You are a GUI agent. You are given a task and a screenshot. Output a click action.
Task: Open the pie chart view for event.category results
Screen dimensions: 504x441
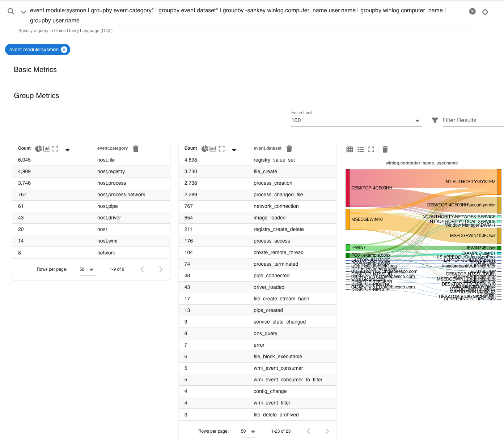tap(38, 148)
